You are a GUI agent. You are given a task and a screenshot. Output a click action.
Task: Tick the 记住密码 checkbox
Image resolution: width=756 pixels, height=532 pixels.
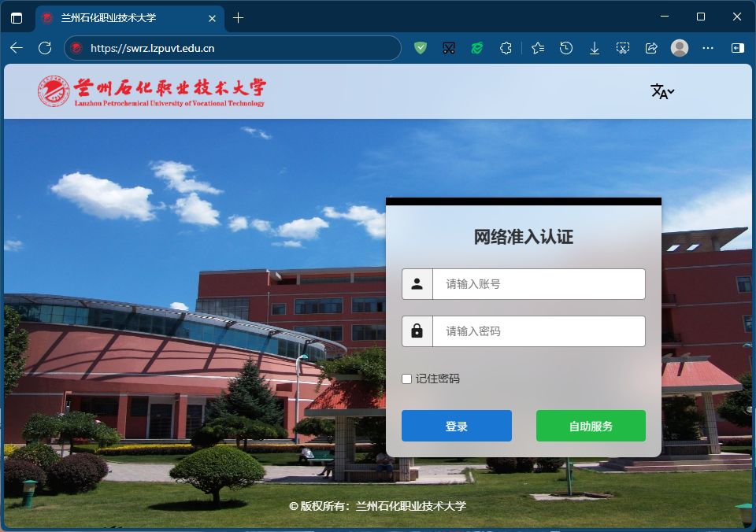point(407,379)
